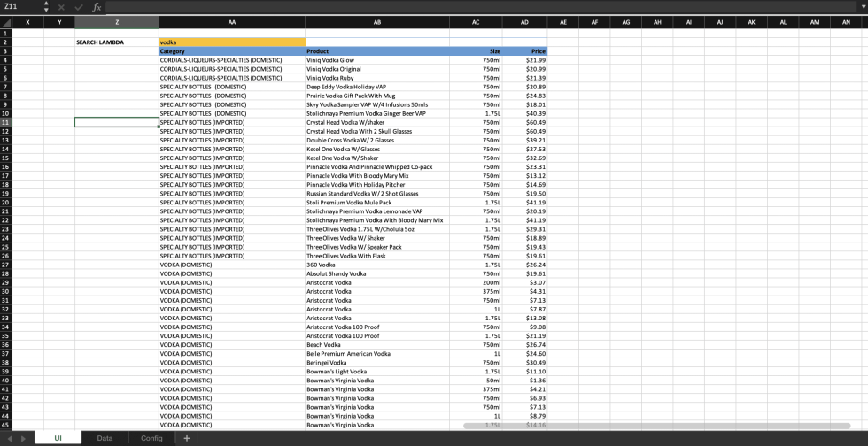Screen dimensions: 868x446
Task: Click the $21.99 price cell
Action: coord(524,60)
